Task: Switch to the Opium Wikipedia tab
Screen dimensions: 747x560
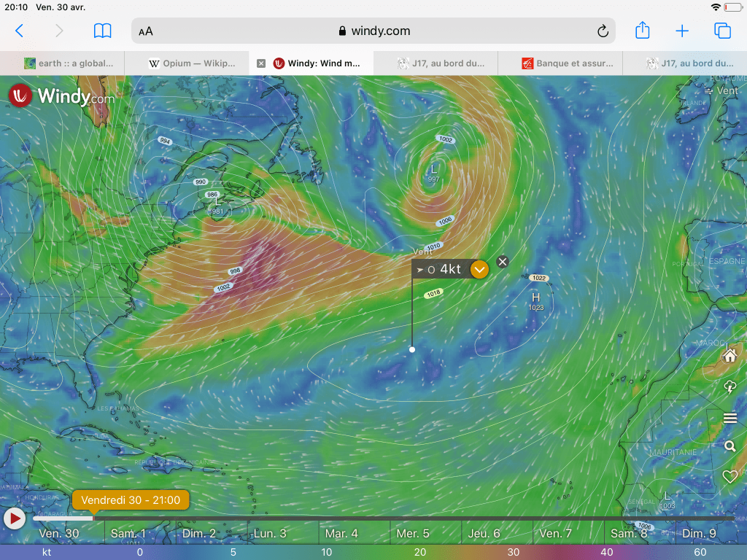Action: click(x=193, y=63)
